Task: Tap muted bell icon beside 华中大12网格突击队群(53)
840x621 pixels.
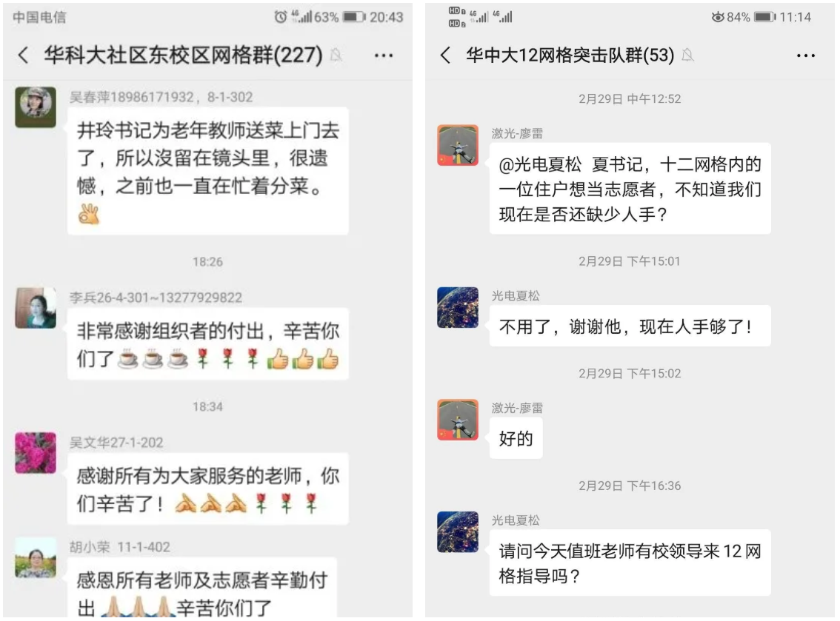Action: click(x=688, y=55)
